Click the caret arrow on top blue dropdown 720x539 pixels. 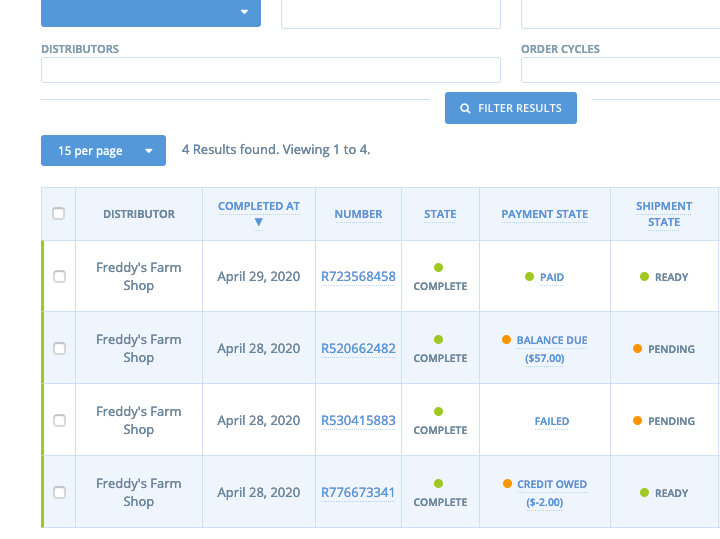[244, 12]
